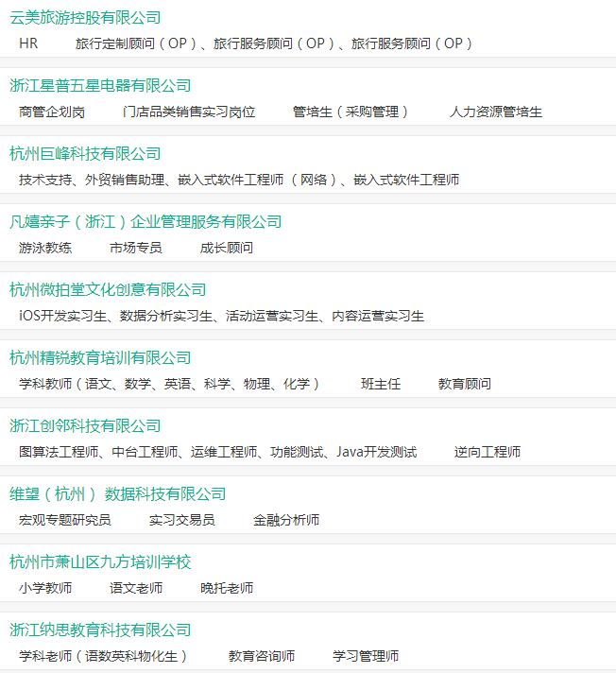The image size is (616, 673).
Task: Click the 语文老师 position
Action: coord(136,588)
